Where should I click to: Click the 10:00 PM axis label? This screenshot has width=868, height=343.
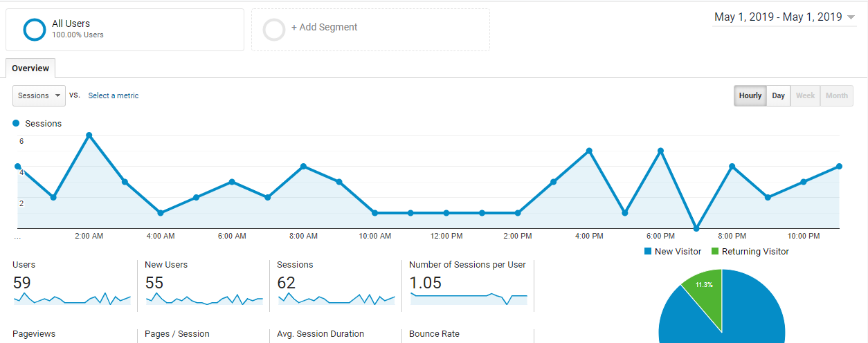click(x=804, y=237)
